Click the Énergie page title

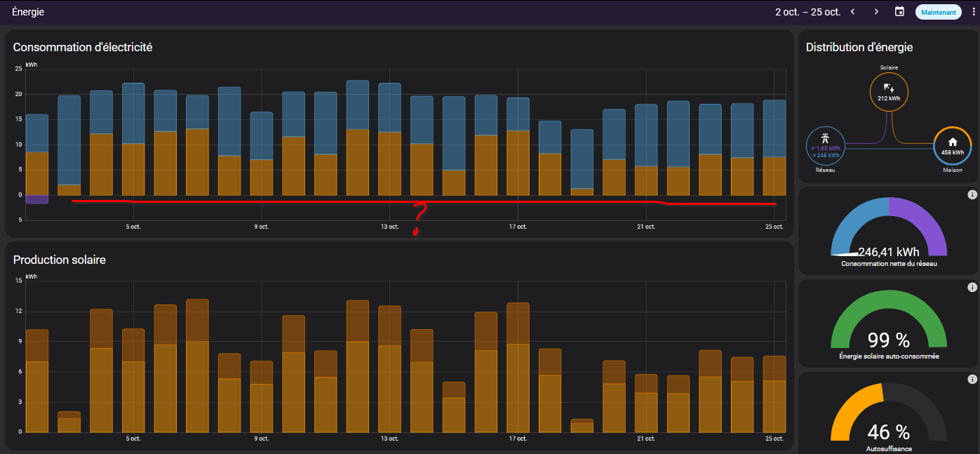point(28,12)
